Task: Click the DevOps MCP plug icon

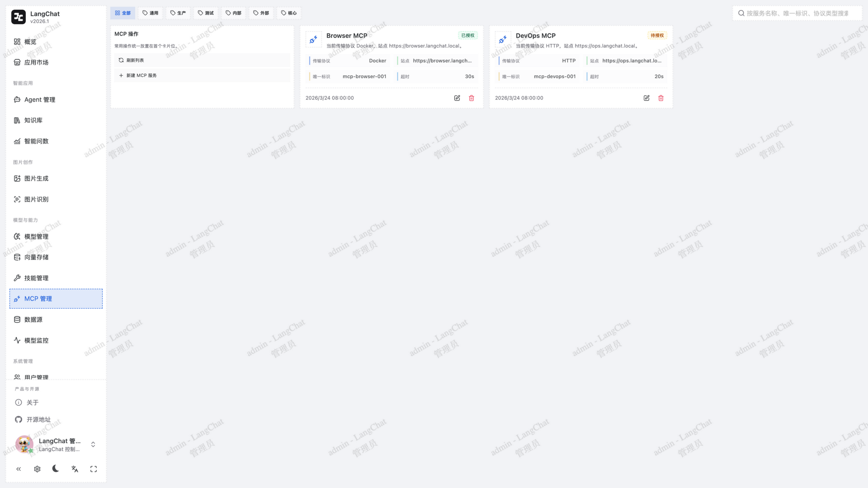Action: tap(503, 40)
